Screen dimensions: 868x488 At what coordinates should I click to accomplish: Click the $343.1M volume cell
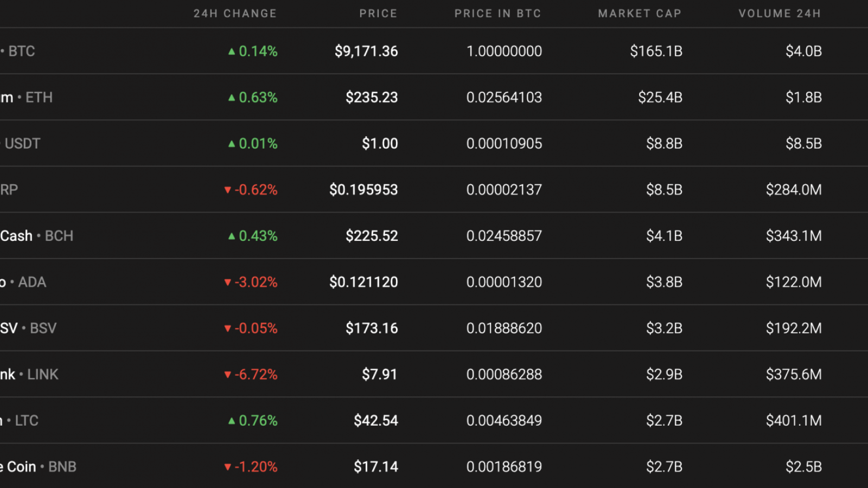pos(794,236)
